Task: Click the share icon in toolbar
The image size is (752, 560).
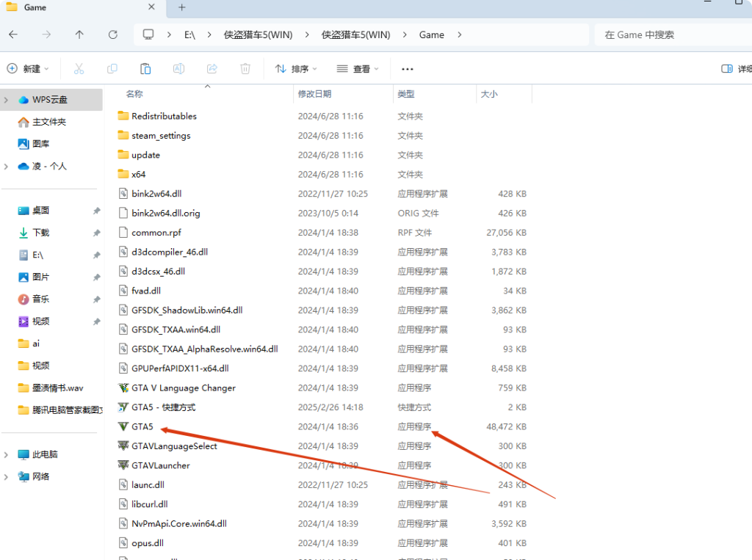Action: 212,68
